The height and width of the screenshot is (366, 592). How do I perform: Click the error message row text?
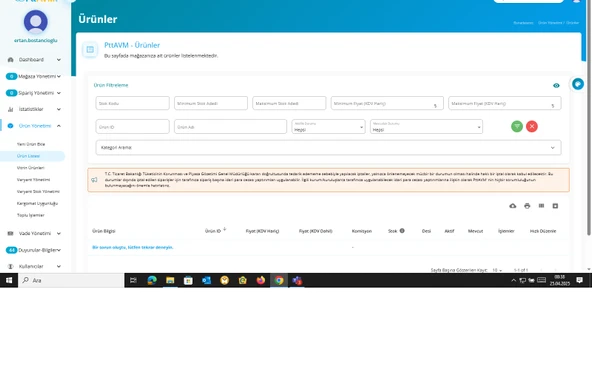click(133, 247)
